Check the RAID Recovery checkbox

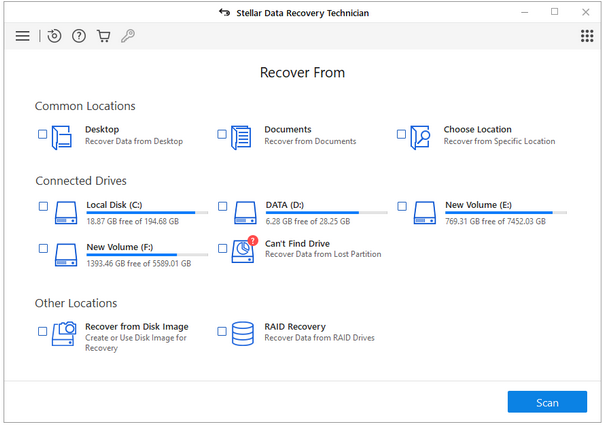point(222,331)
